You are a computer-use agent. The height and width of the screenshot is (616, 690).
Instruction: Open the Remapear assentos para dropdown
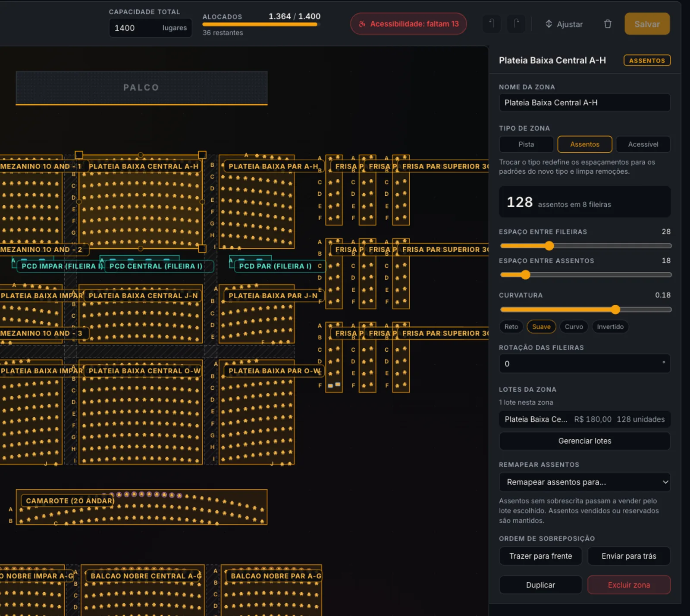tap(585, 482)
